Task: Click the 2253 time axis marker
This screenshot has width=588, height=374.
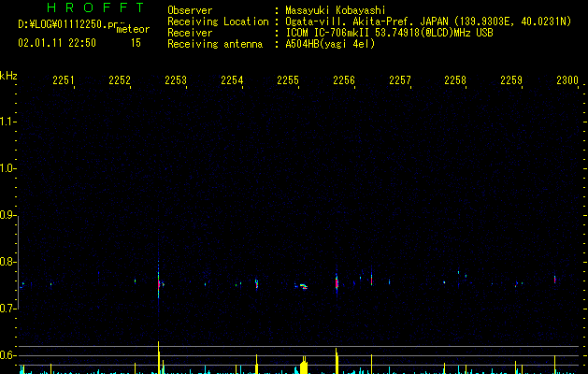Action: [x=176, y=79]
